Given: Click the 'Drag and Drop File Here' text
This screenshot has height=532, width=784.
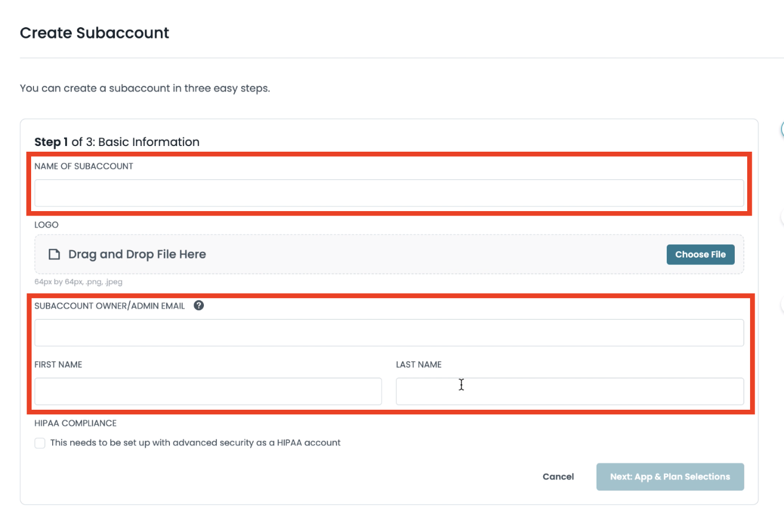Looking at the screenshot, I should pyautogui.click(x=137, y=254).
